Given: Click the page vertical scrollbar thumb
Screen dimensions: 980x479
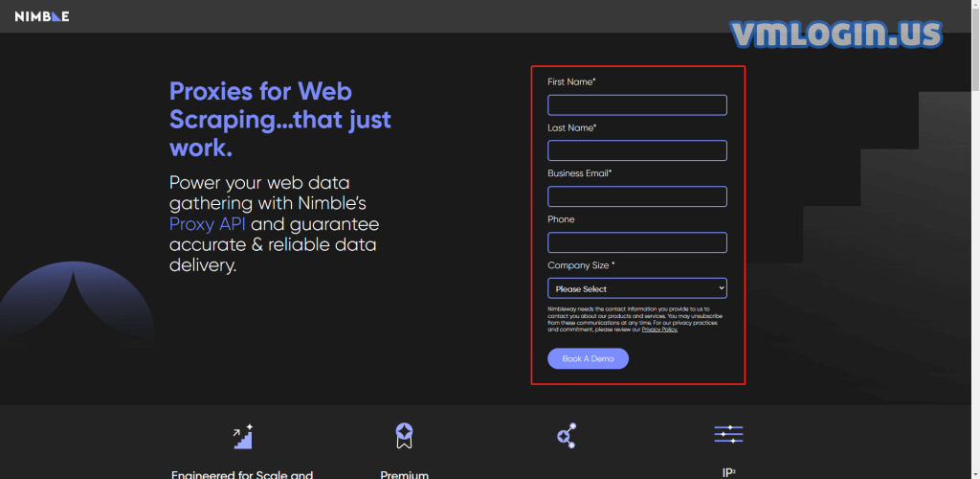Looking at the screenshot, I should [974, 50].
